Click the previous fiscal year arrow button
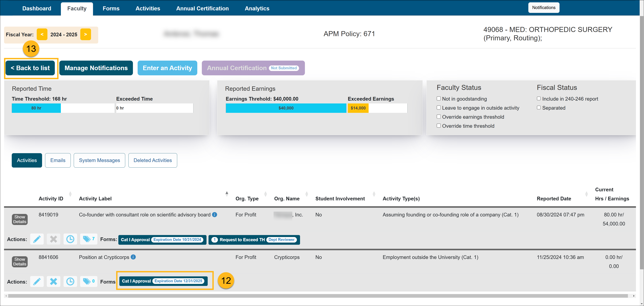The width and height of the screenshot is (644, 306). pos(41,34)
